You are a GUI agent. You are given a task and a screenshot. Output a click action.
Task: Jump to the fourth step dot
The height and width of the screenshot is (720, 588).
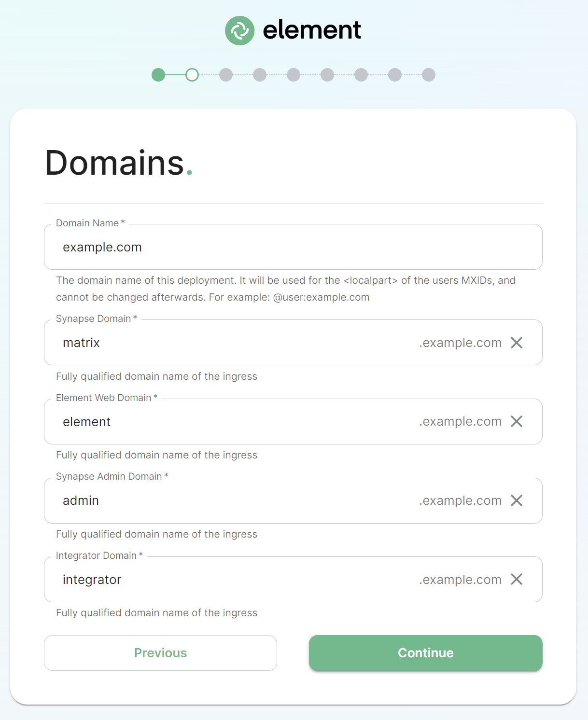260,75
